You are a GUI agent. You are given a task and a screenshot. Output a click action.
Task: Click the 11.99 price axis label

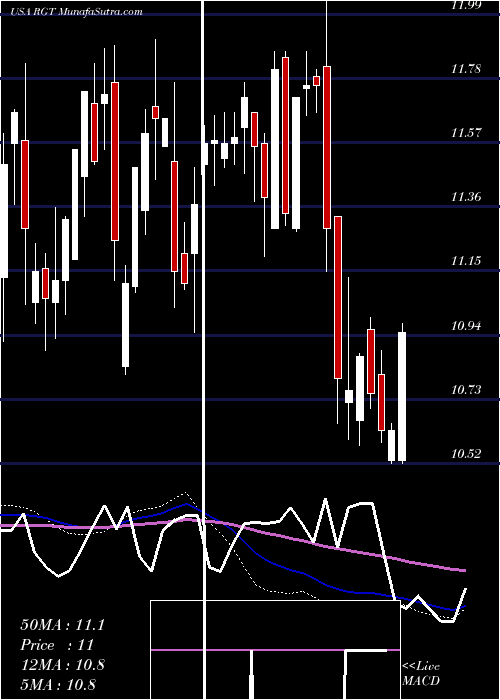click(466, 5)
